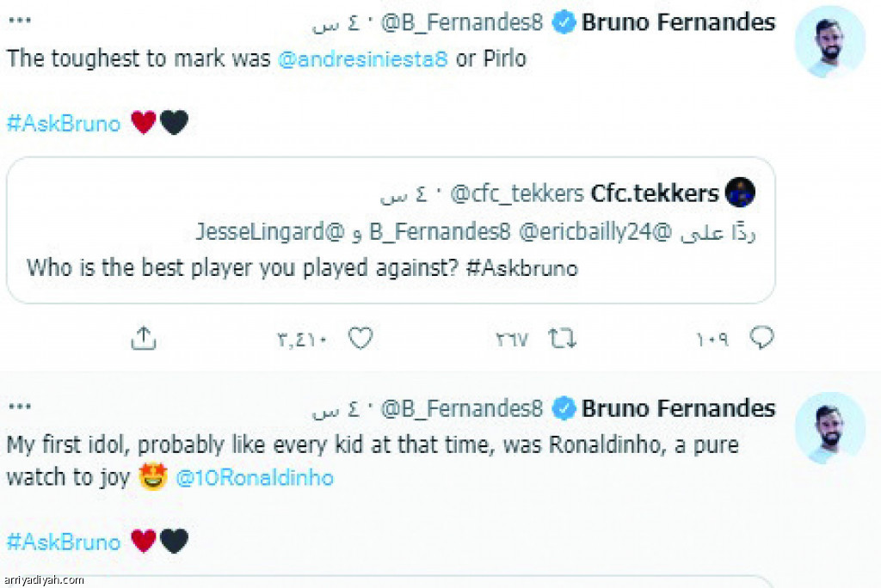Click Cfc.tekkers display name in quoted tweet

click(x=655, y=193)
